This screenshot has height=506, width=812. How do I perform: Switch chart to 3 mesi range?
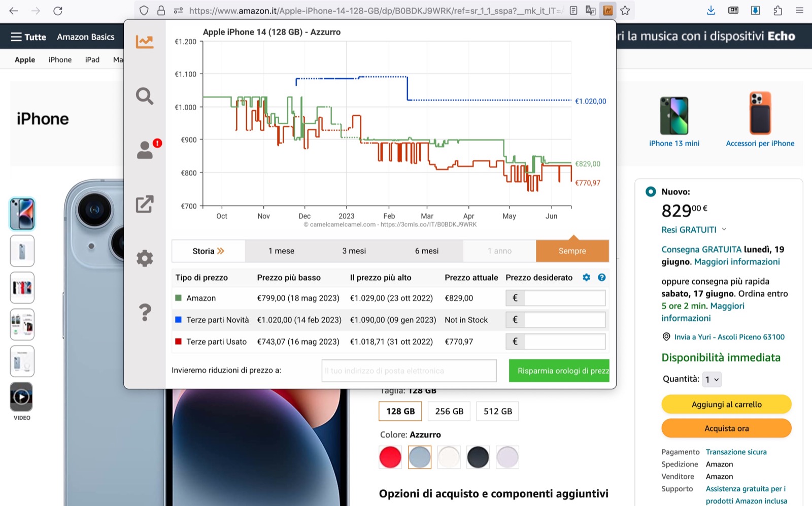(354, 251)
